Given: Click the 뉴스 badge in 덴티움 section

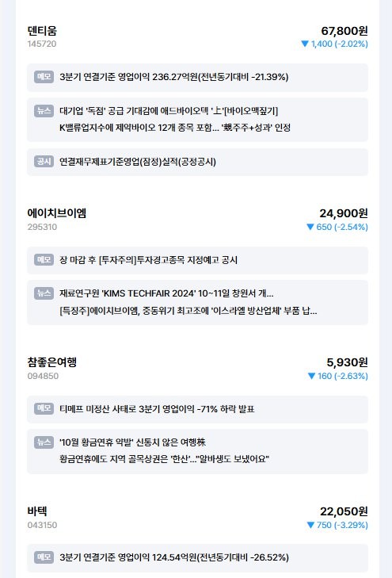Looking at the screenshot, I should point(44,110).
